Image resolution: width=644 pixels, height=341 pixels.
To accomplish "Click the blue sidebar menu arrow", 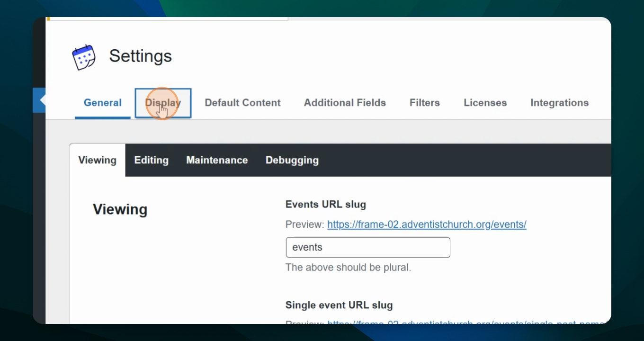I will [40, 100].
